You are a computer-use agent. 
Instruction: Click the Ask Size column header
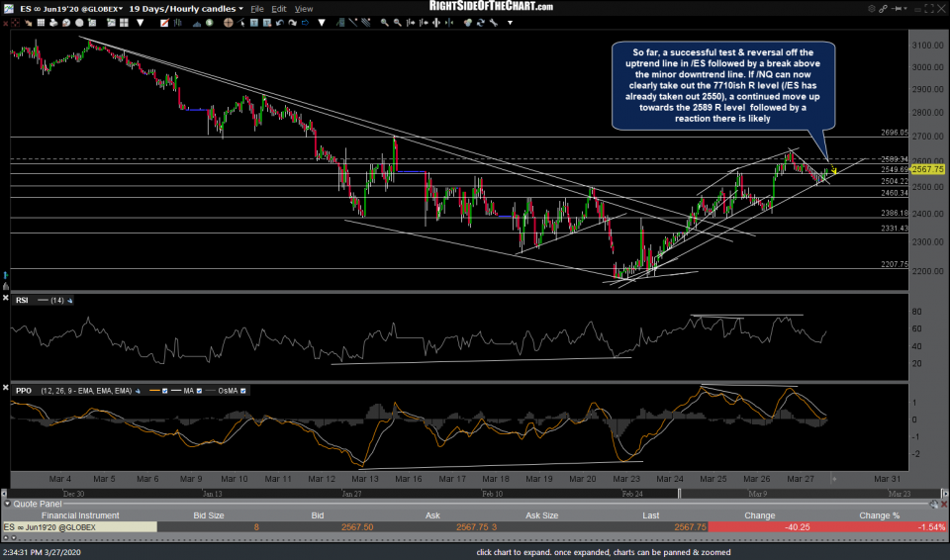(x=541, y=515)
